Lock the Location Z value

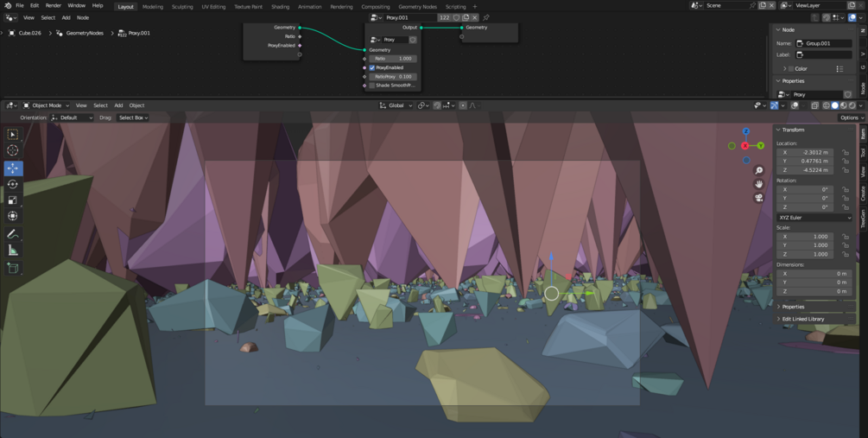(x=845, y=170)
